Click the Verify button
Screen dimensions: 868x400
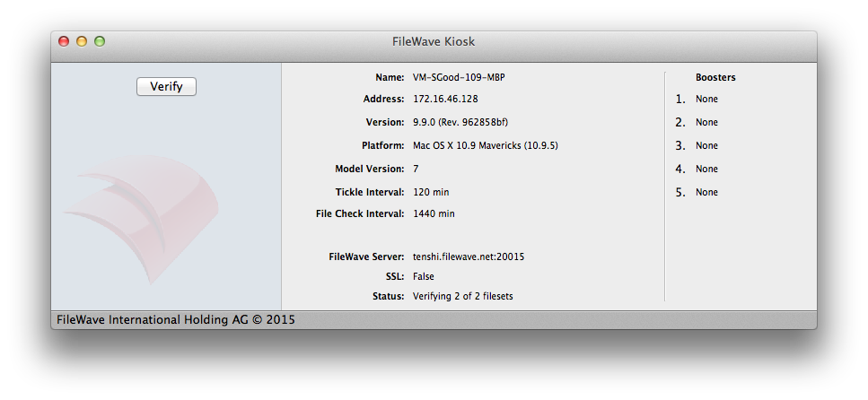pyautogui.click(x=166, y=86)
